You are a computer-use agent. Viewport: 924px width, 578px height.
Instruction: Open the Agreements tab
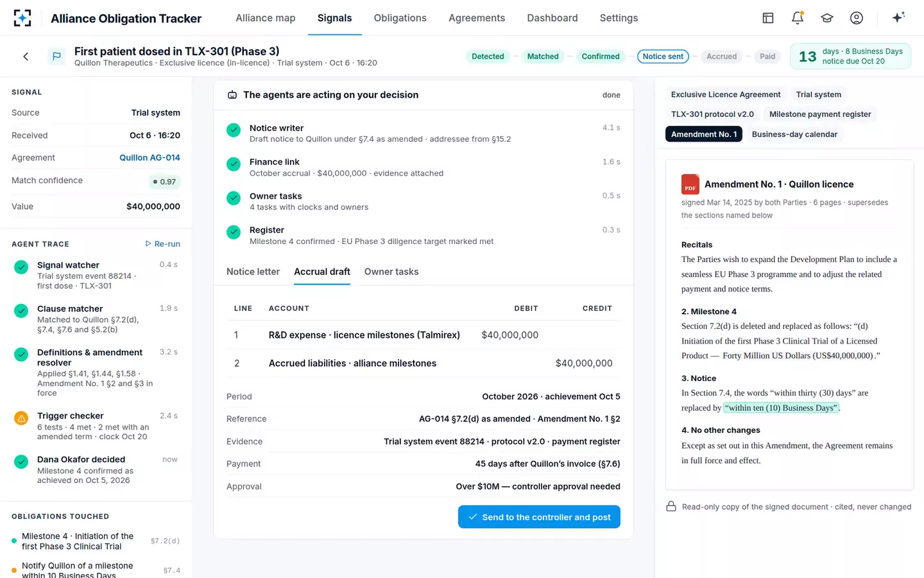[x=477, y=18]
